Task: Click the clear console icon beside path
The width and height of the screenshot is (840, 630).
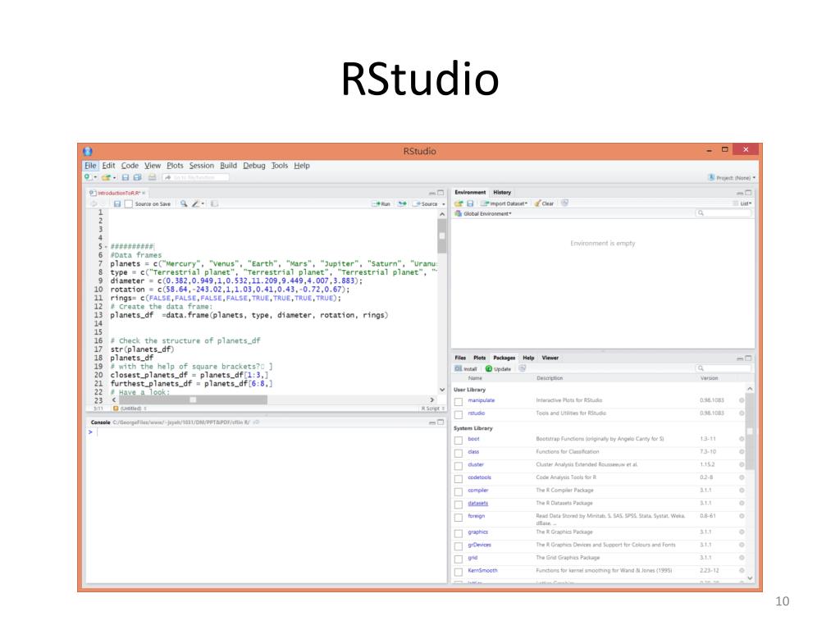Action: click(x=257, y=422)
